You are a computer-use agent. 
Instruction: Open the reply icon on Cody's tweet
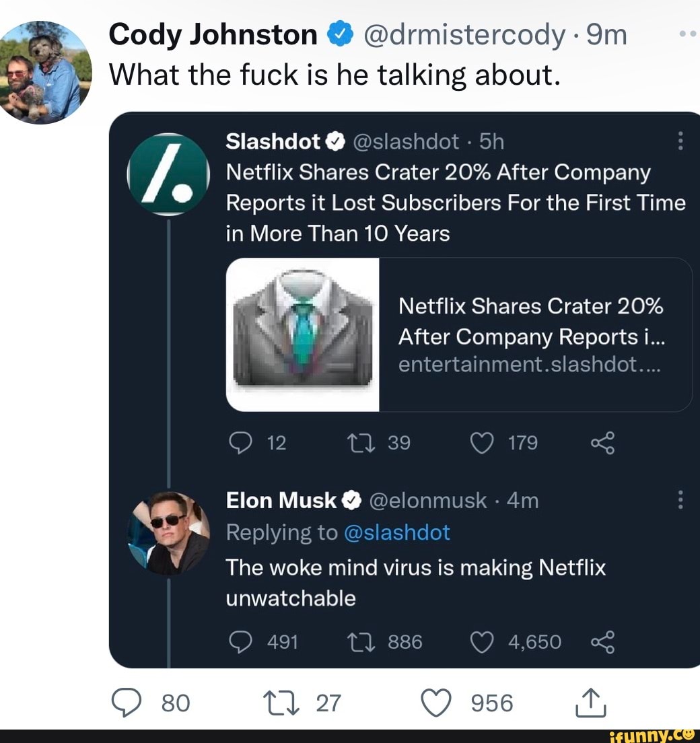pyautogui.click(x=128, y=703)
